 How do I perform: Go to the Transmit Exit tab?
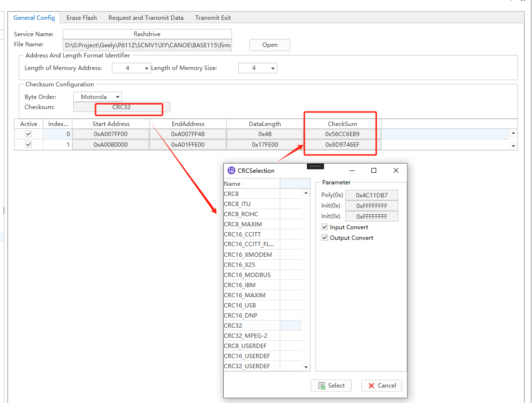[x=213, y=18]
